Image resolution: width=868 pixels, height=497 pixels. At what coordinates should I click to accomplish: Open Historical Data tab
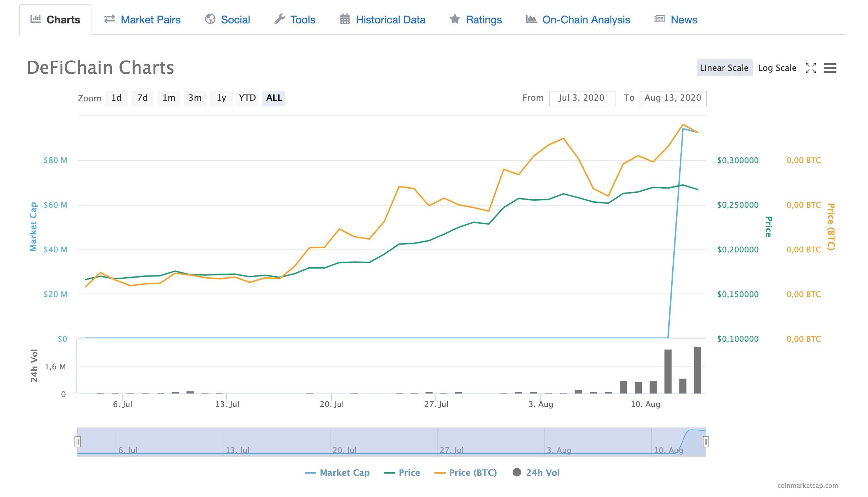383,19
